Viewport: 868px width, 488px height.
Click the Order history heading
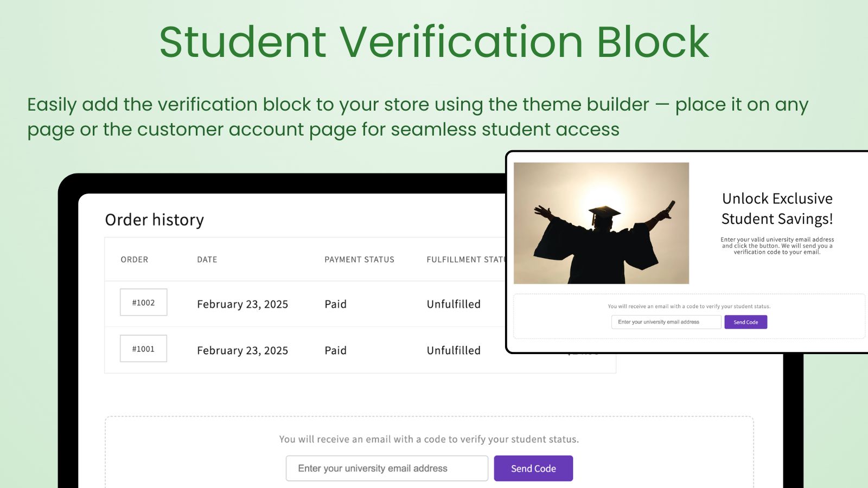(155, 220)
